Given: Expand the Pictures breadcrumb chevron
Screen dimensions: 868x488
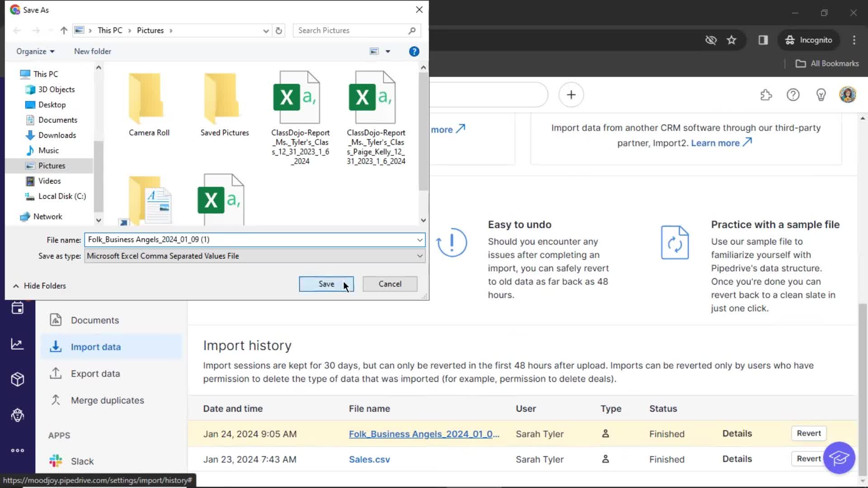Looking at the screenshot, I should 171,30.
